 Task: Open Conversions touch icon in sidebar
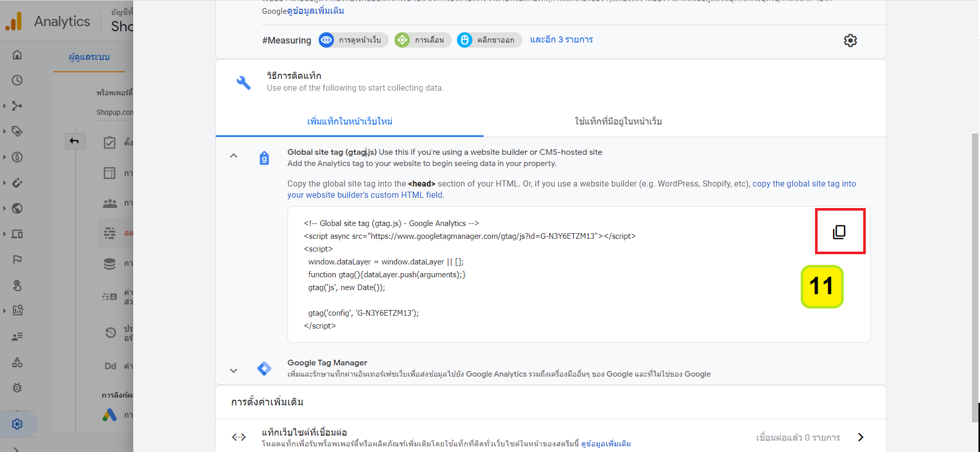pos(17,285)
